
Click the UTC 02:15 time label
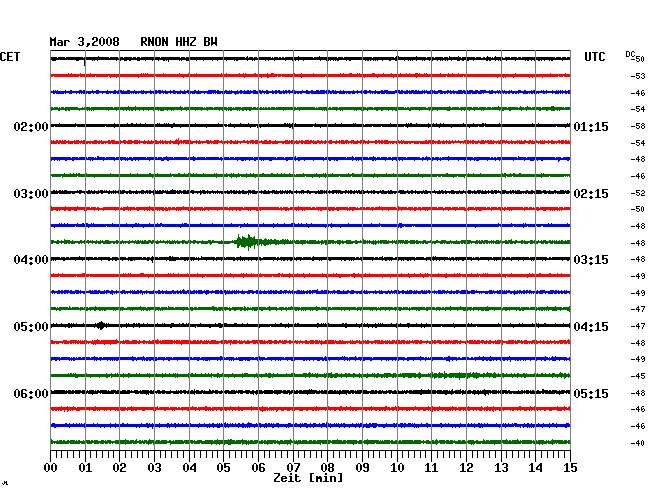(x=591, y=194)
